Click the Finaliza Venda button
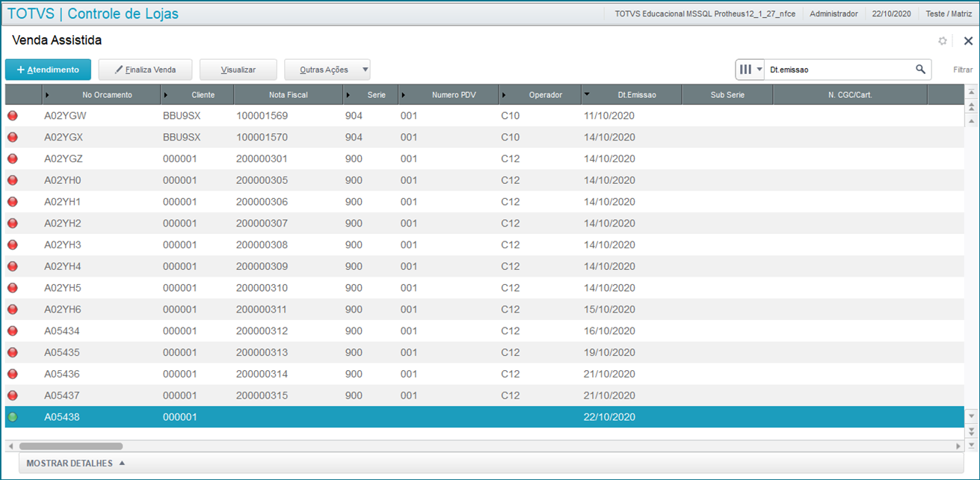 [145, 70]
